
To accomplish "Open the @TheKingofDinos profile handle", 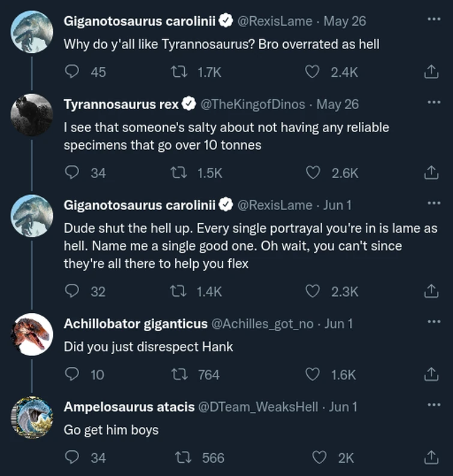I will pos(253,104).
